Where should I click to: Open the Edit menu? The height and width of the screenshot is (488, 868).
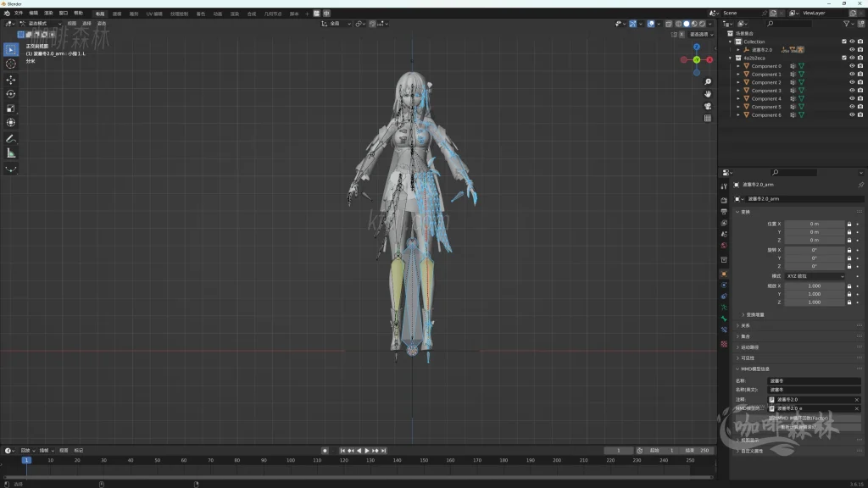(x=33, y=14)
